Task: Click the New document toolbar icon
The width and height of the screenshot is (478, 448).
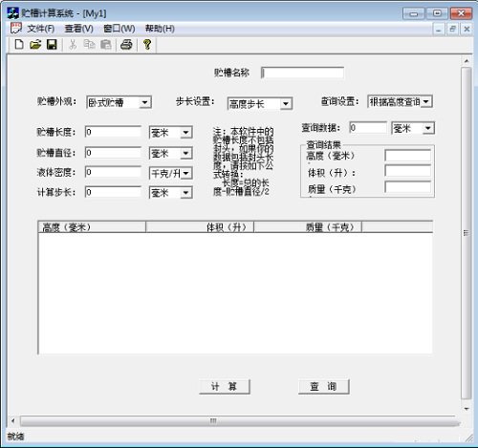Action: [x=19, y=45]
